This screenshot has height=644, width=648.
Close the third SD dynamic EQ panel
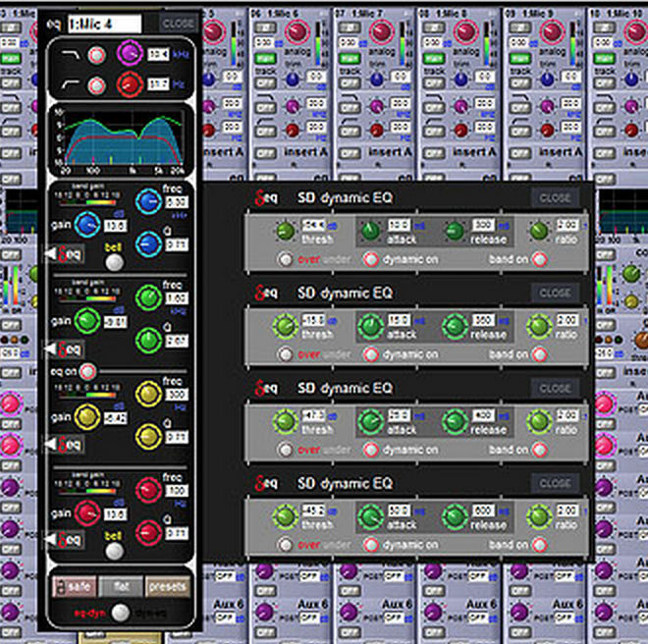coord(555,389)
